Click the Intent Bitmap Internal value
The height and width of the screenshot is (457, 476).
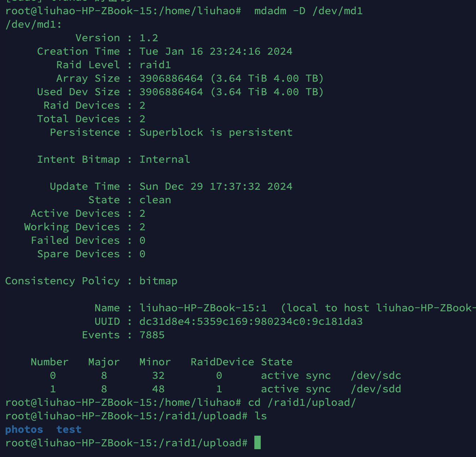164,160
